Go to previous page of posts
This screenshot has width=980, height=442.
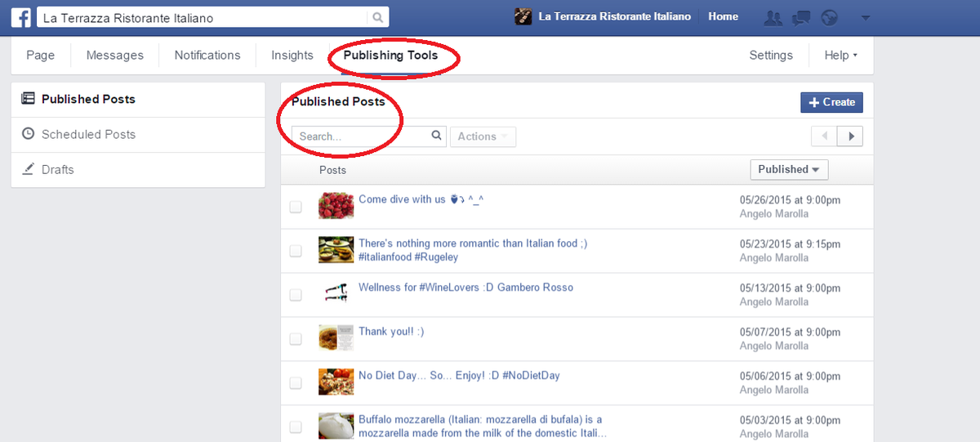pos(824,136)
